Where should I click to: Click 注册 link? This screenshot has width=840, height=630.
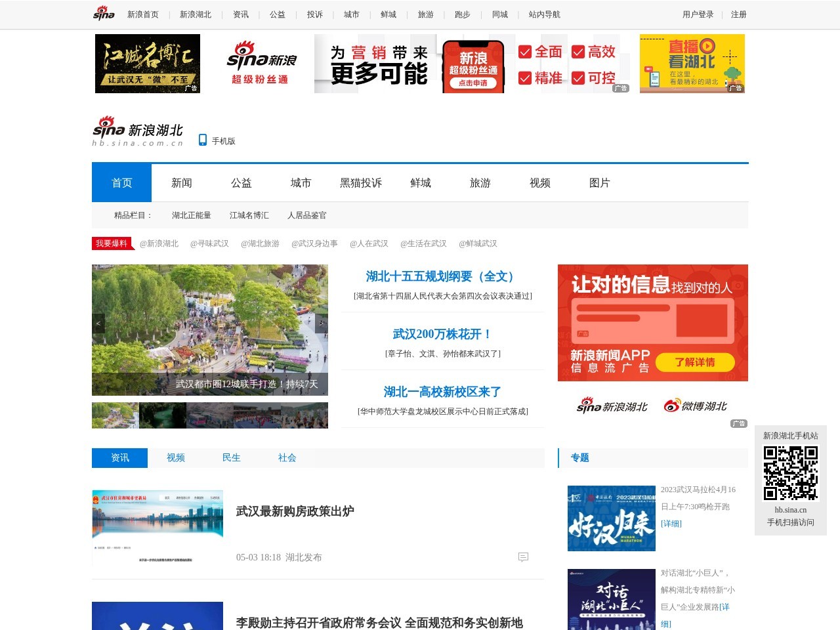click(x=739, y=14)
